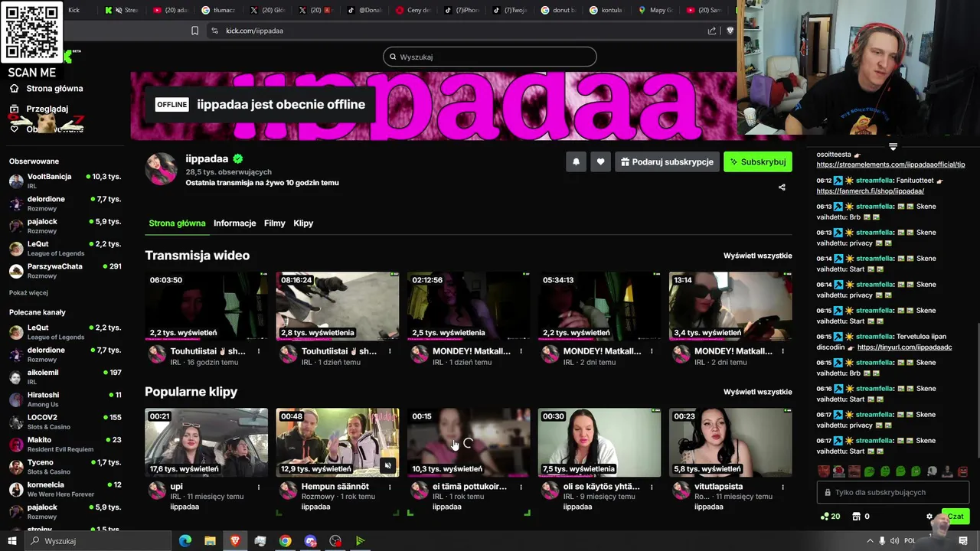Image resolution: width=980 pixels, height=551 pixels.
Task: View all under Popularne klipy
Action: [758, 392]
